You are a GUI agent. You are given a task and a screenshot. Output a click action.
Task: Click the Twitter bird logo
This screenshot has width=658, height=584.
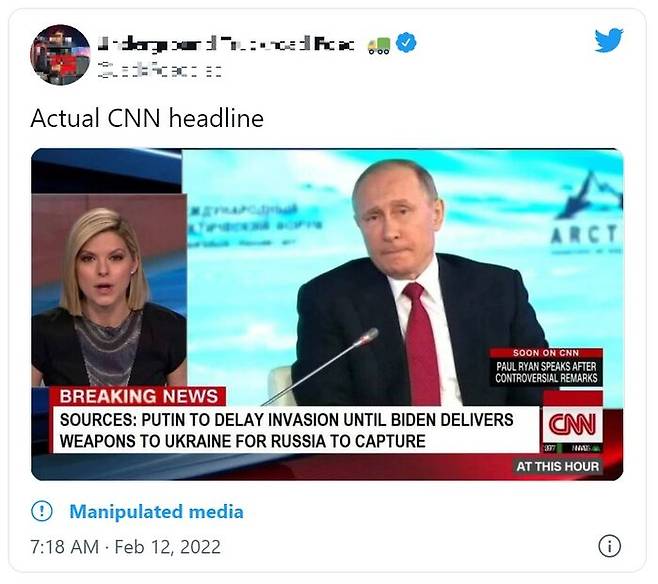coord(608,41)
